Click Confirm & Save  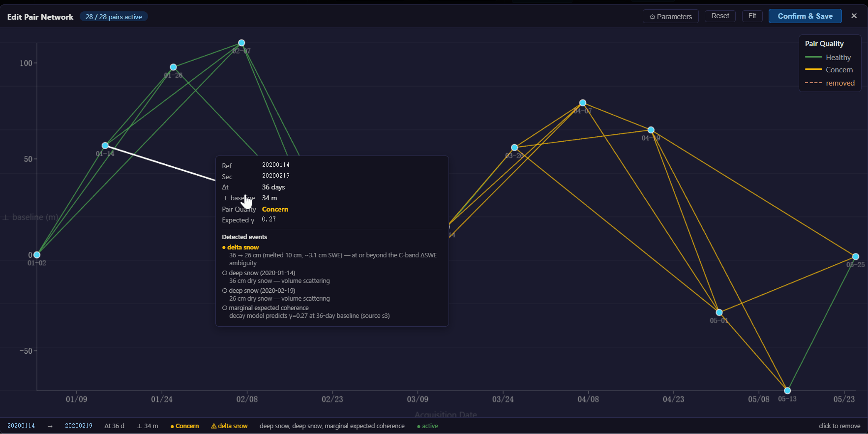pos(805,16)
